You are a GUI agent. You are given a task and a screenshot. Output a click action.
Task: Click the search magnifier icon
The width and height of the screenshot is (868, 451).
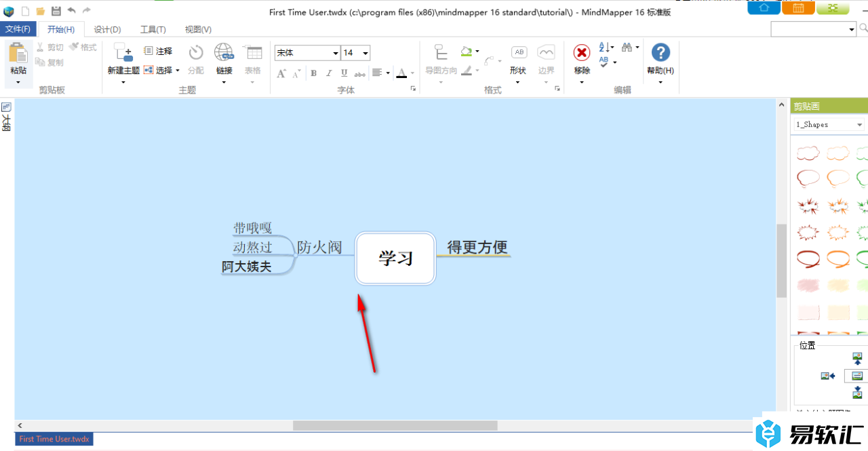(863, 28)
